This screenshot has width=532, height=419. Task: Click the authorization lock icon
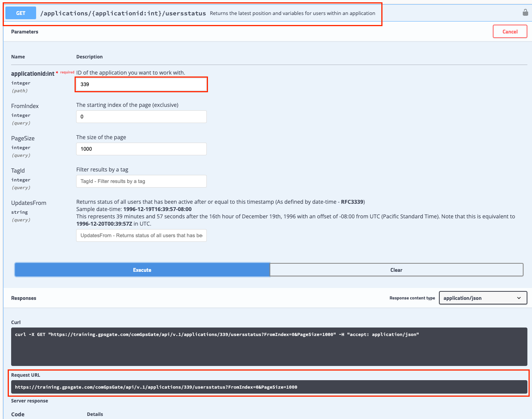(525, 12)
